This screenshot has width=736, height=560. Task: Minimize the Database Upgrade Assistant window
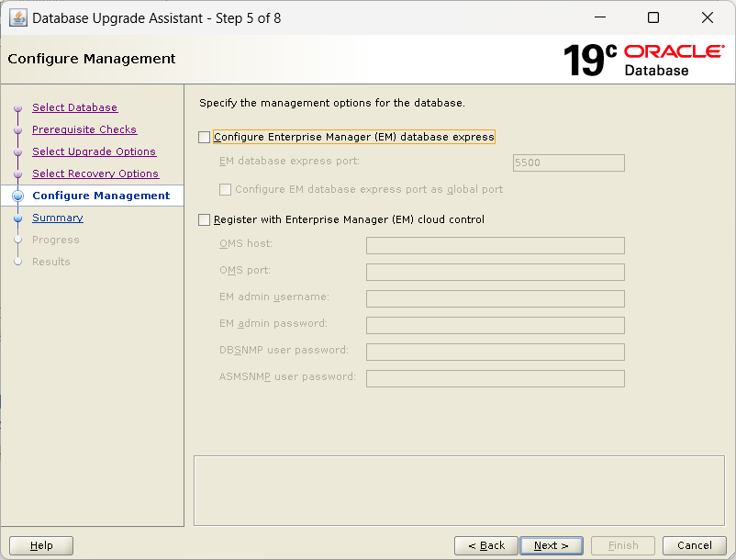pyautogui.click(x=600, y=17)
